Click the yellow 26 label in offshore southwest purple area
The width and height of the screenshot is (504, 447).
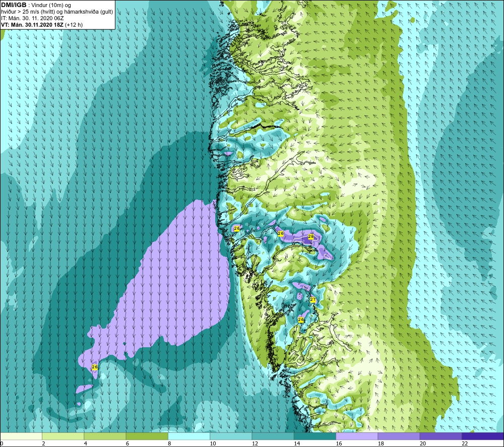click(95, 367)
